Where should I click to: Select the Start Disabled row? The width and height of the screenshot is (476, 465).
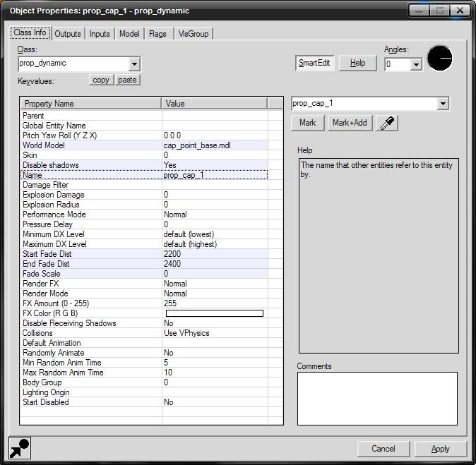[x=144, y=402]
